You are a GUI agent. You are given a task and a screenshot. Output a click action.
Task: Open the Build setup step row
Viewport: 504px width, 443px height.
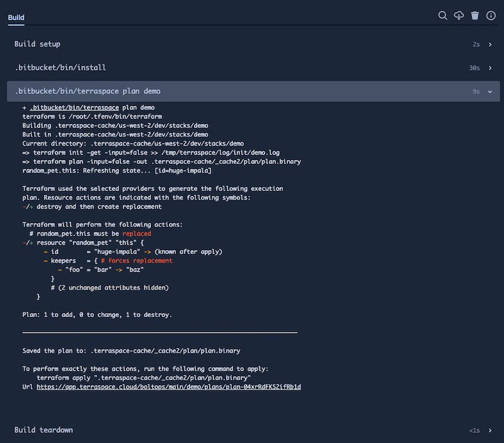[x=253, y=44]
